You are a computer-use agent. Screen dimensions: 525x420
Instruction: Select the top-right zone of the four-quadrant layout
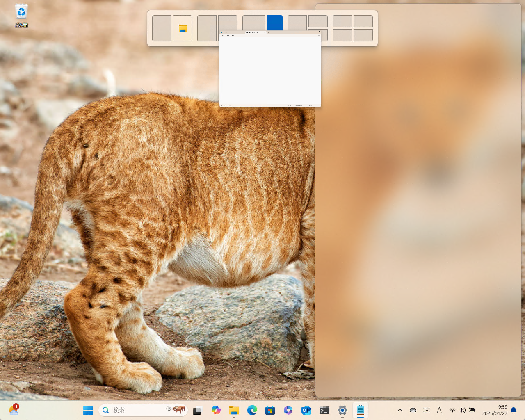tap(363, 21)
